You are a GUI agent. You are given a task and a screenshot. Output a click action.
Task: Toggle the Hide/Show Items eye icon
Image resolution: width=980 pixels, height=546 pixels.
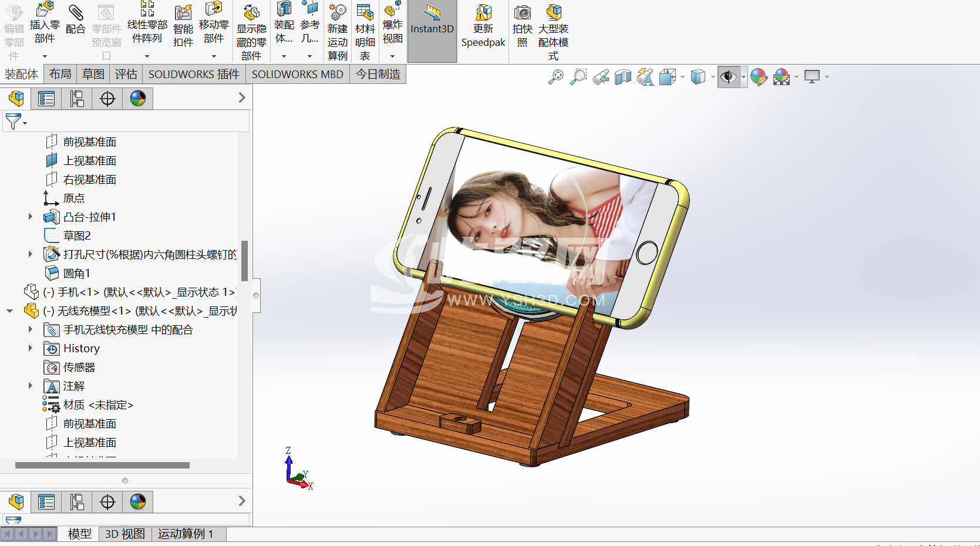pyautogui.click(x=728, y=77)
